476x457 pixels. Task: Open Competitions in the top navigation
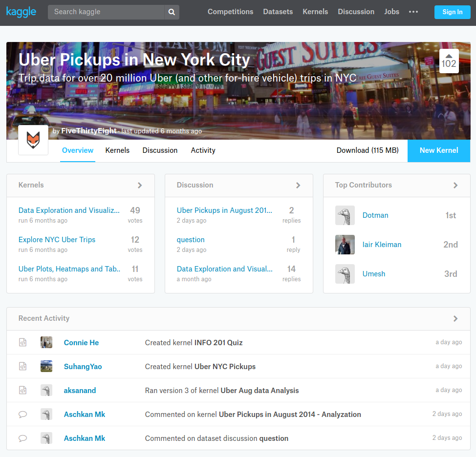[x=230, y=12]
